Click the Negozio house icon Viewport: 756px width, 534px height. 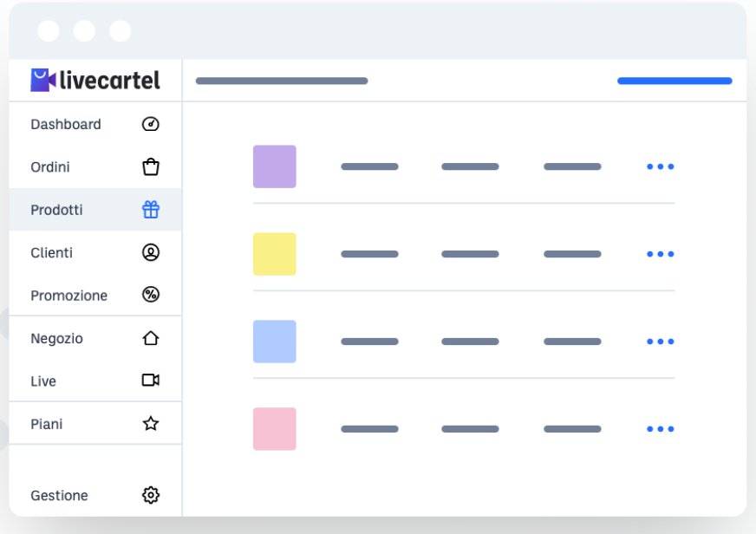151,338
